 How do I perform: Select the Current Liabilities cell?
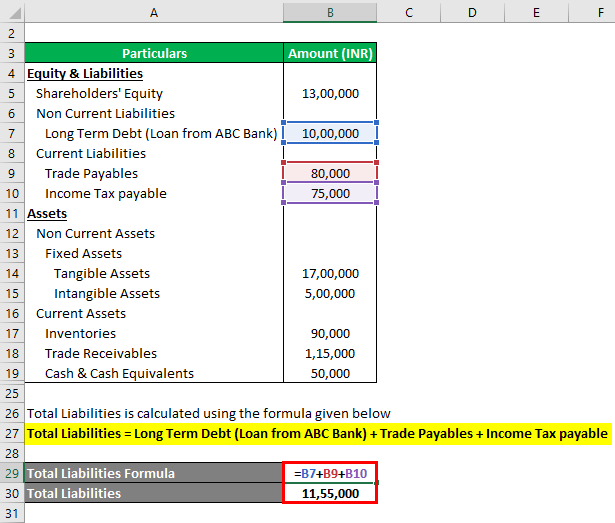(154, 153)
